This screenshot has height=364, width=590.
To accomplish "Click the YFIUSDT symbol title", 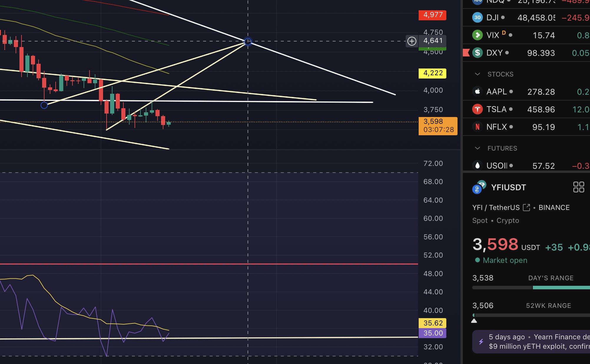I will [x=508, y=188].
